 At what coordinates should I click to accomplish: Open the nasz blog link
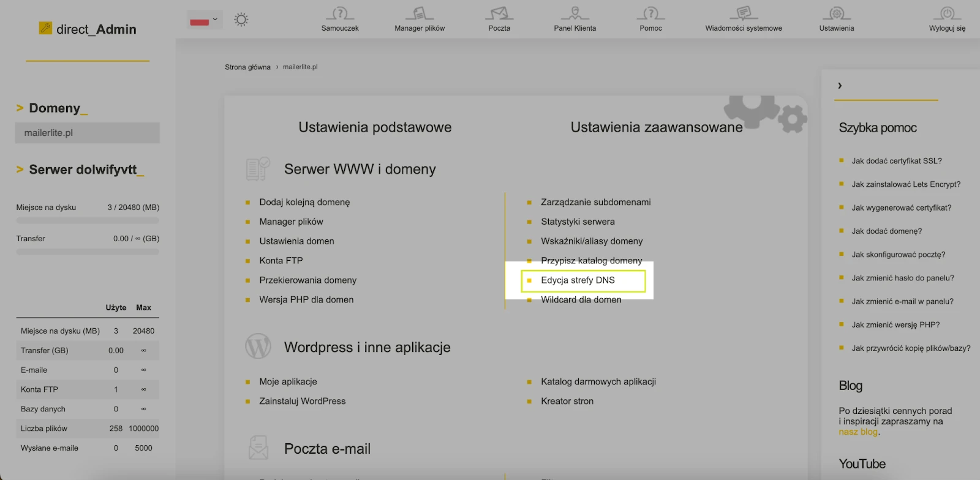(858, 432)
